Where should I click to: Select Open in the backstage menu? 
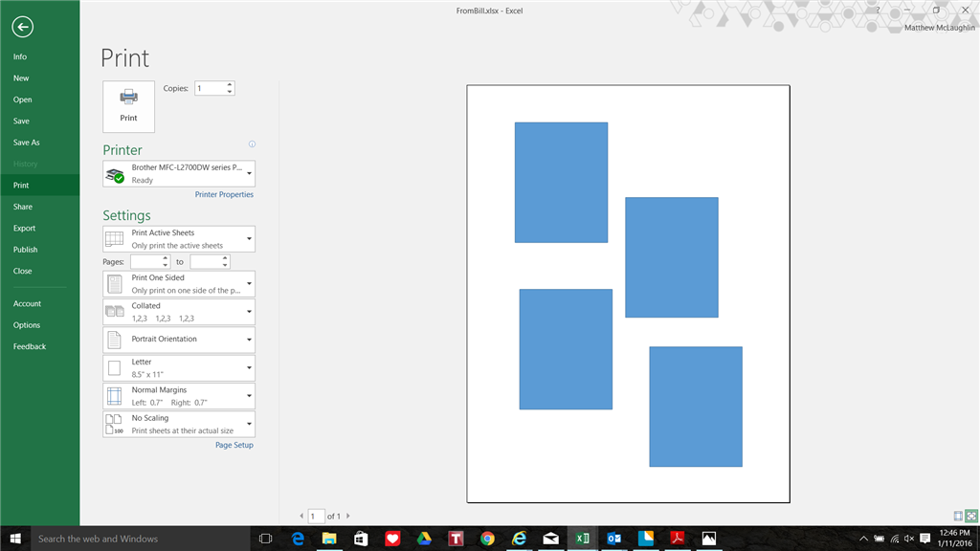(x=40, y=99)
